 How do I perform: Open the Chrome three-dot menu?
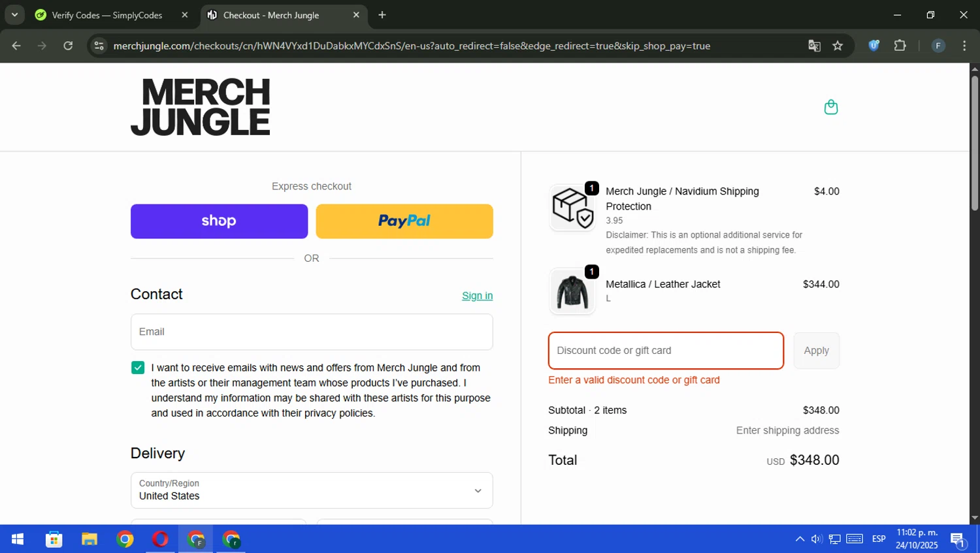(964, 46)
